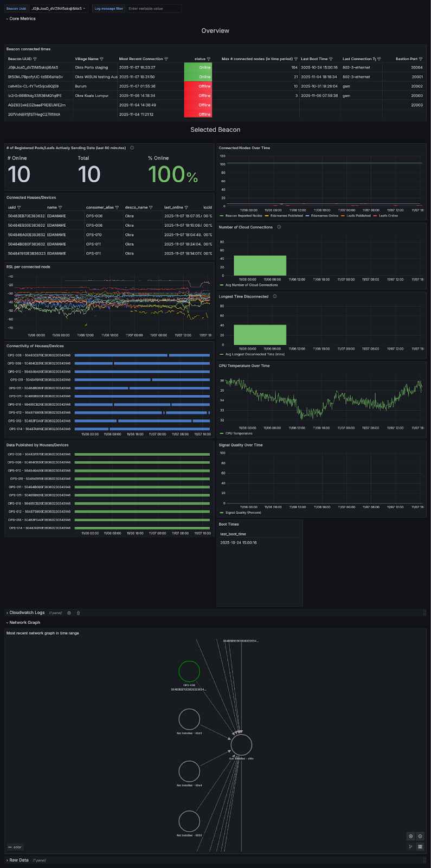Screen dimensions: 431x868
Task: Toggle Signal Quality (Percent) legend series
Action: pyautogui.click(x=243, y=513)
